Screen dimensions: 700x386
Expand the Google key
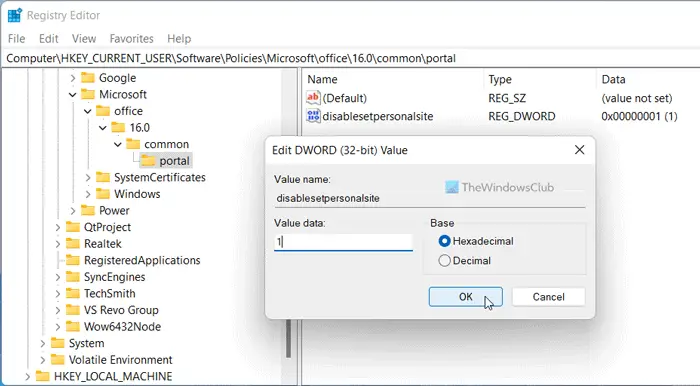click(72, 78)
